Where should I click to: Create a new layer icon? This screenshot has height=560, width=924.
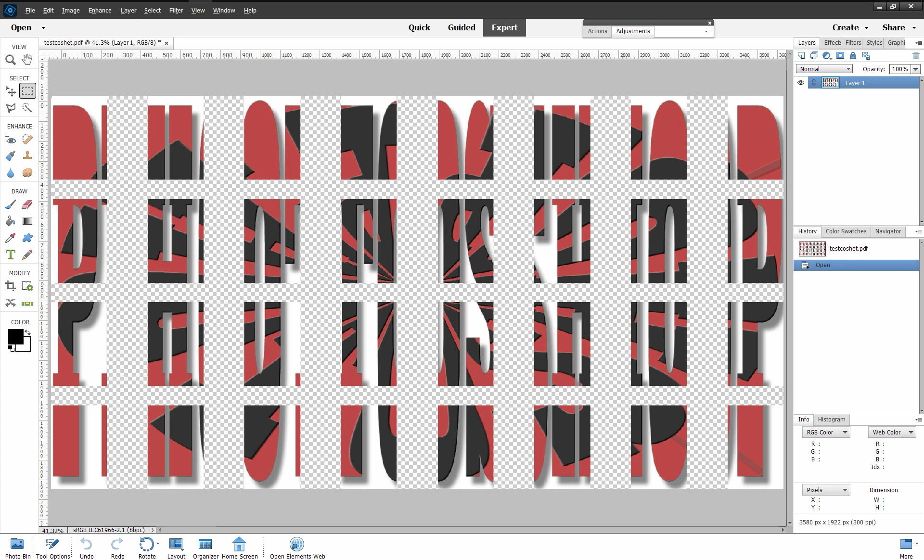tap(801, 56)
